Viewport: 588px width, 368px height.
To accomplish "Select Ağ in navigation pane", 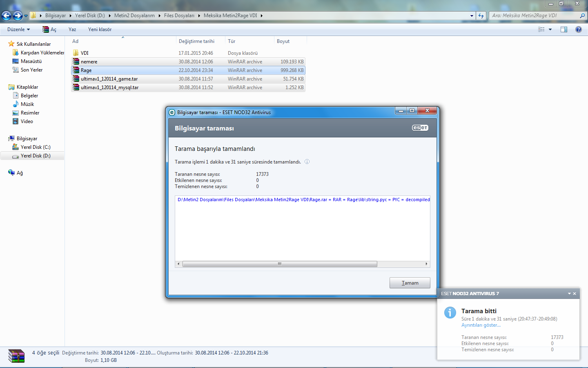I will (20, 173).
